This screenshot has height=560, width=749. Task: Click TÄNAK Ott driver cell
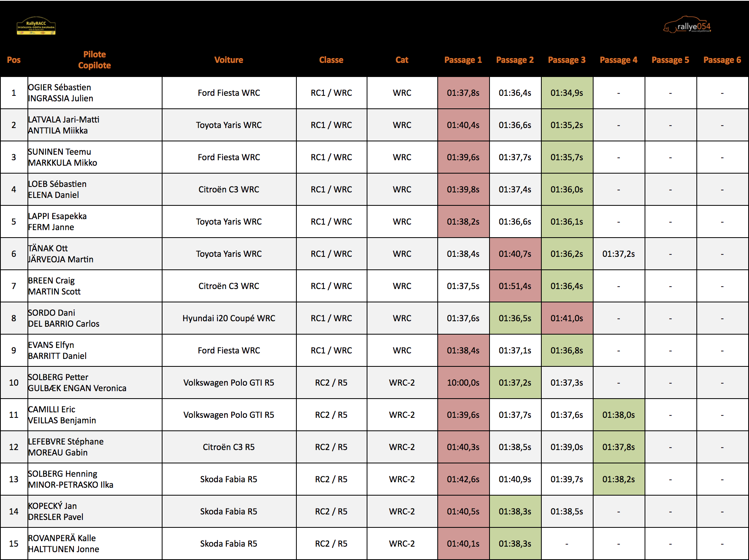pyautogui.click(x=95, y=254)
